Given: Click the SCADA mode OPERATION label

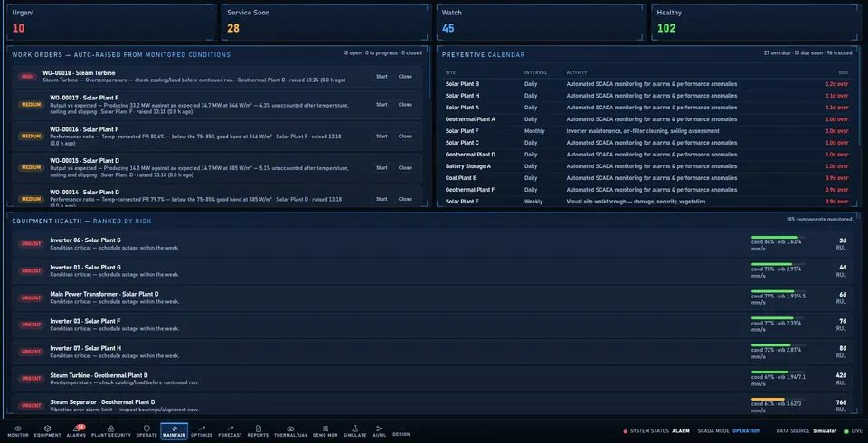Looking at the screenshot, I should (x=746, y=431).
